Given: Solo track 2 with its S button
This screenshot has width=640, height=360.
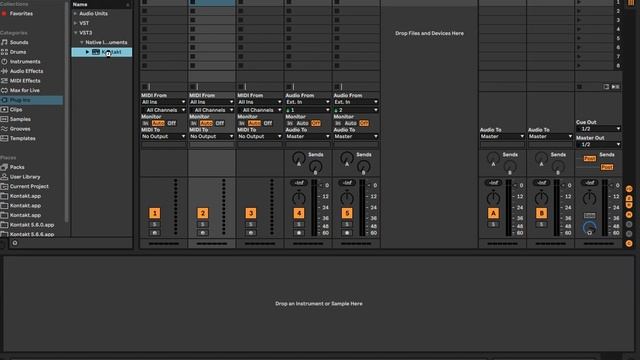Looking at the screenshot, I should click(202, 224).
